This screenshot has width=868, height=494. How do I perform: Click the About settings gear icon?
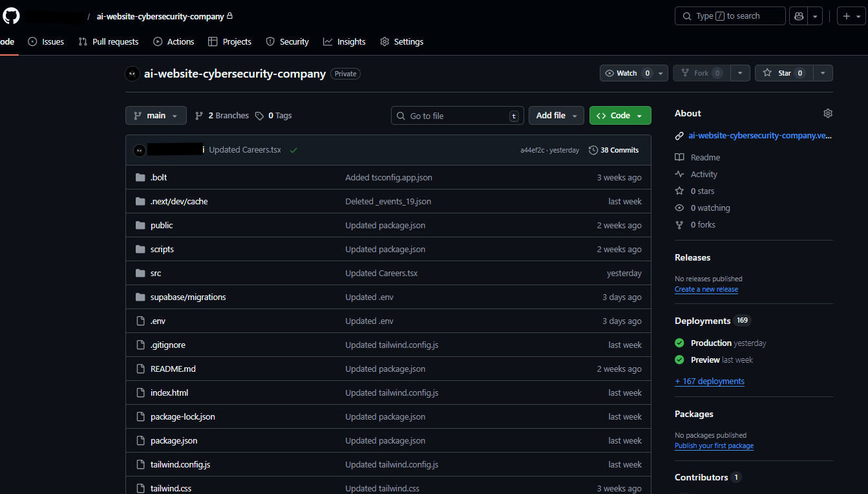point(828,113)
